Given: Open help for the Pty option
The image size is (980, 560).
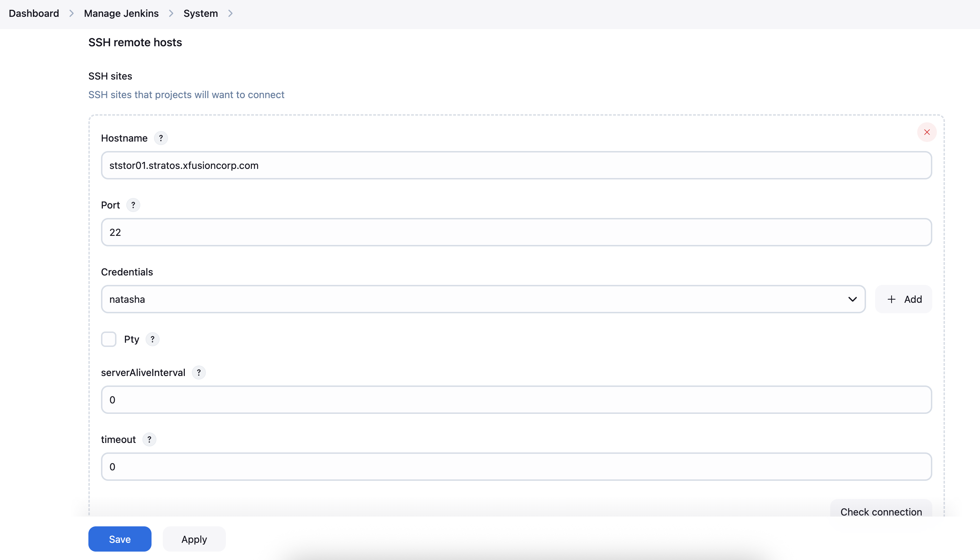Looking at the screenshot, I should pos(152,339).
